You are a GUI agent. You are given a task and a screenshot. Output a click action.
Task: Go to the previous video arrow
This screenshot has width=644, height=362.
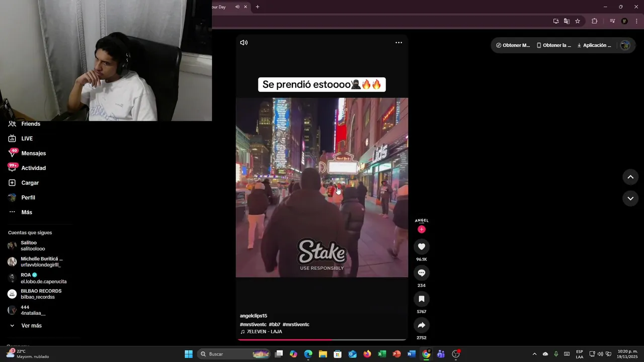[x=630, y=177]
